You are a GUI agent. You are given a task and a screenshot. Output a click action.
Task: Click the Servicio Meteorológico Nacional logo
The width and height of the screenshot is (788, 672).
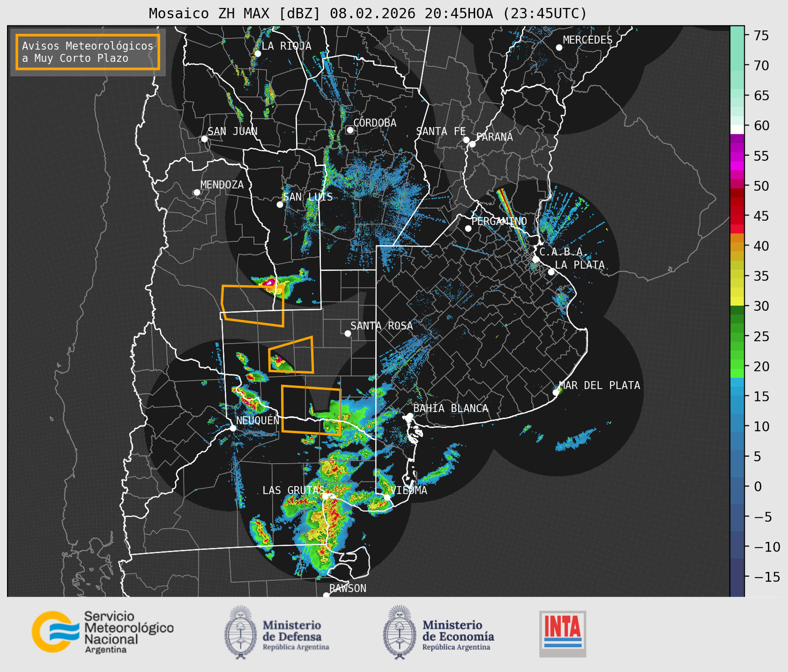tap(102, 632)
